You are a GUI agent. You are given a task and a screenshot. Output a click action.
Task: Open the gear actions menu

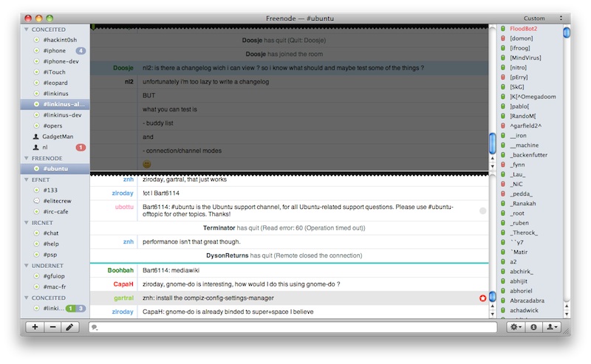pyautogui.click(x=513, y=327)
